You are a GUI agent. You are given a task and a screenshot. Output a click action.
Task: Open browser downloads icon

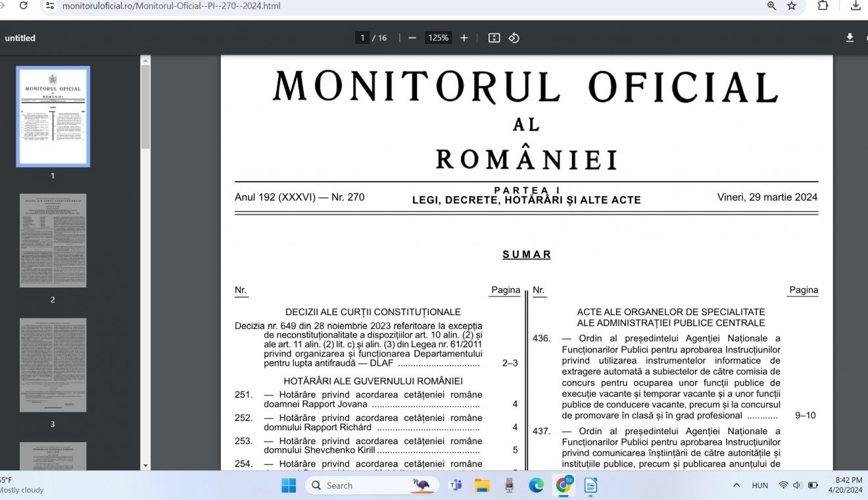coord(856,5)
